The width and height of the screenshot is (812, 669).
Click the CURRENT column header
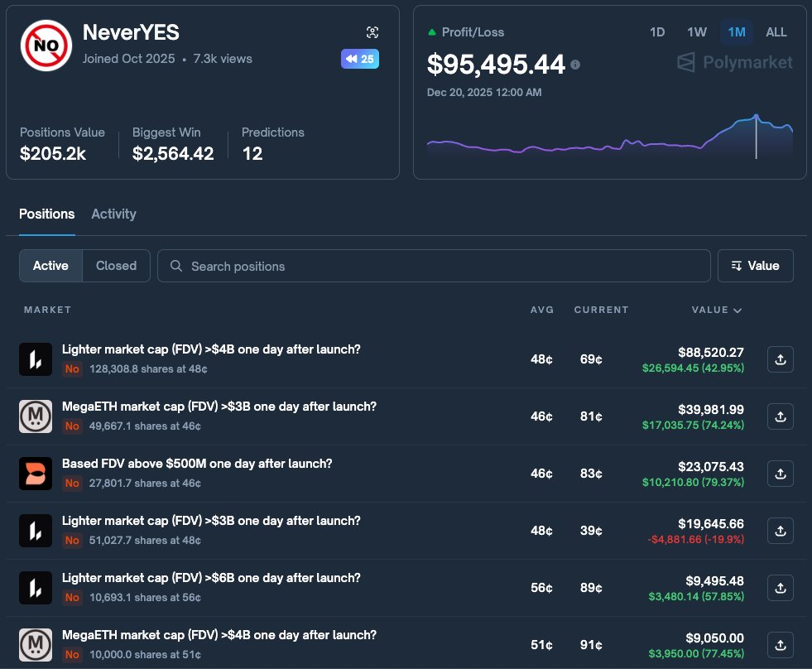coord(601,310)
